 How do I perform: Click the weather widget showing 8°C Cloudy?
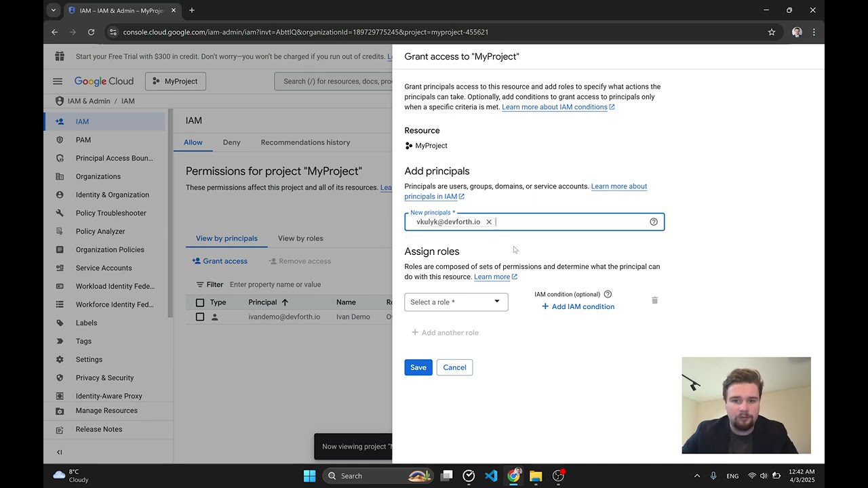pyautogui.click(x=71, y=476)
